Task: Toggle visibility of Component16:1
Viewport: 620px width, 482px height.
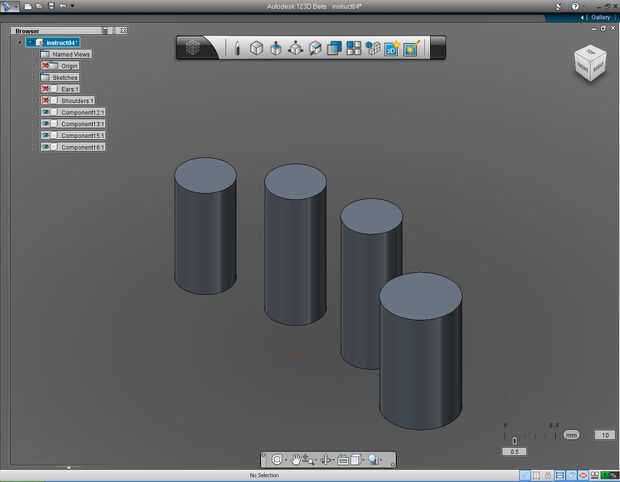Action: [46, 147]
